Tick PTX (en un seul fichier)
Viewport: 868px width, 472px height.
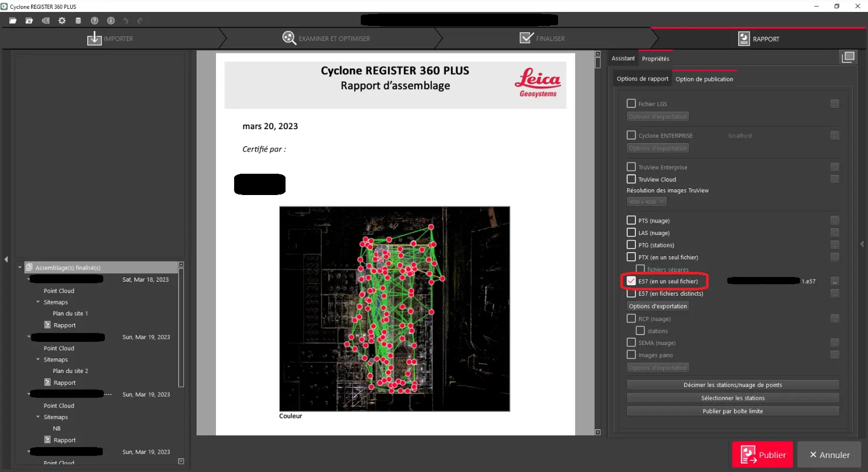[631, 257]
